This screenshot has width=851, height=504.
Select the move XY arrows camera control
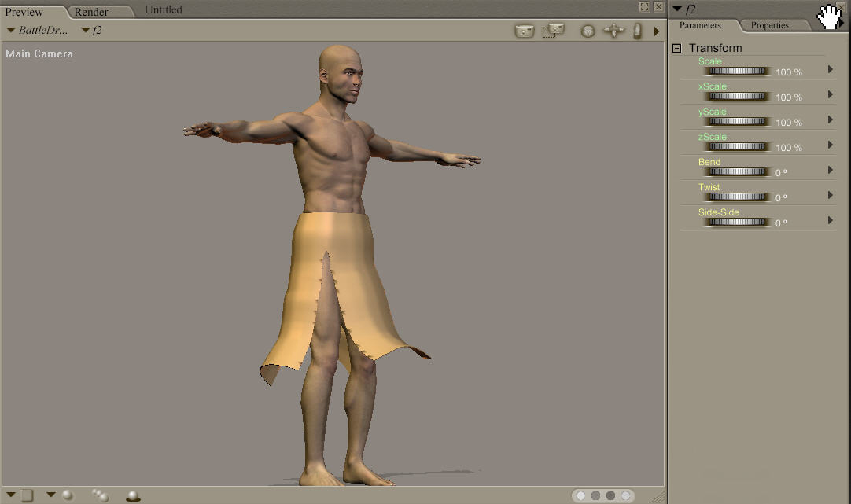(613, 31)
